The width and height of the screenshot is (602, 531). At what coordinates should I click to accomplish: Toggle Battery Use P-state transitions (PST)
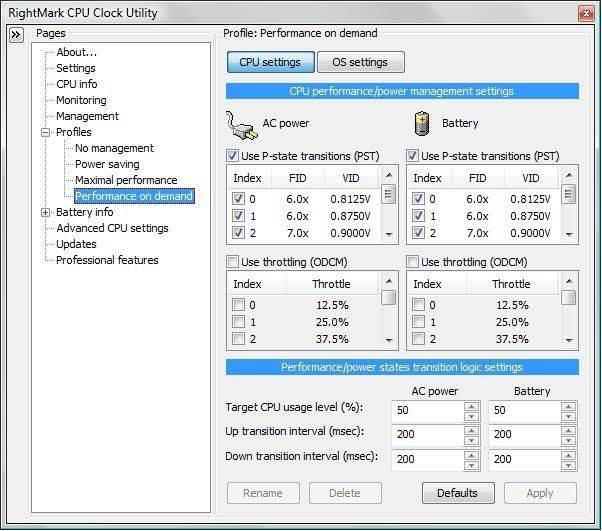pos(413,156)
